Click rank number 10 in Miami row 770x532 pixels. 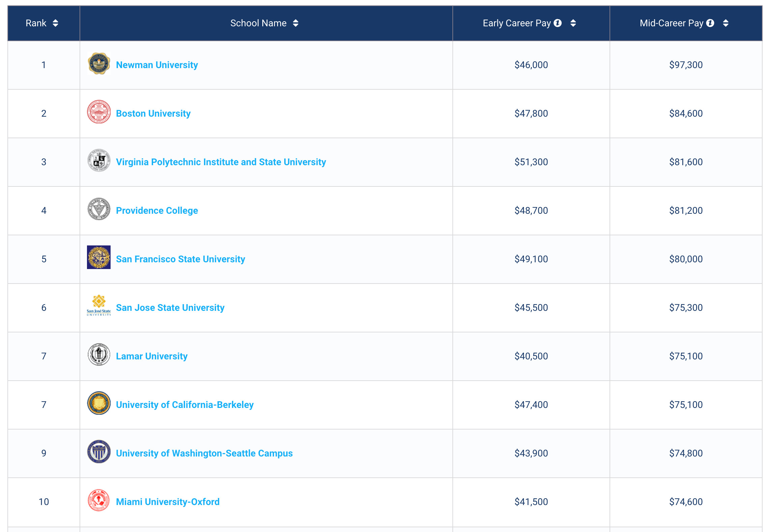point(44,502)
